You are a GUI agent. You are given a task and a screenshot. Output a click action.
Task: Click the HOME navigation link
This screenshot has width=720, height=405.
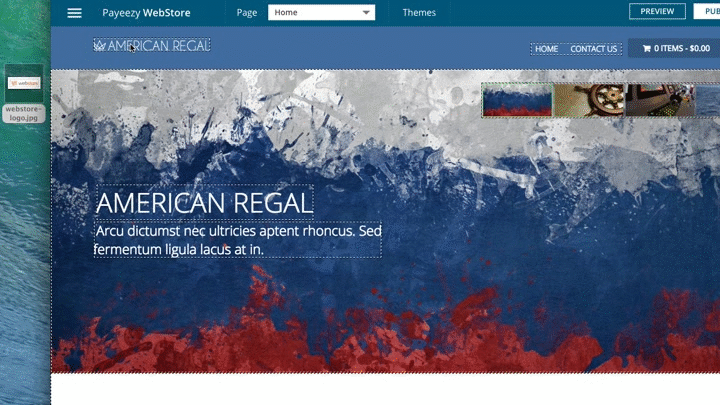click(x=547, y=49)
